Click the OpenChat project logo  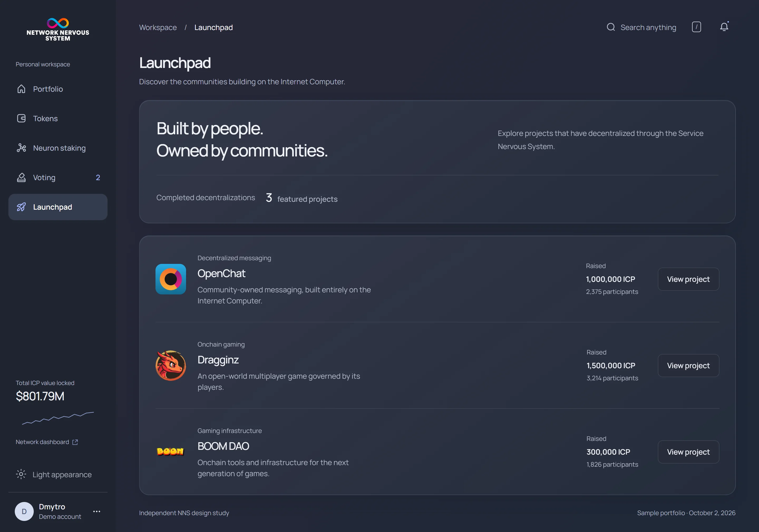171,279
